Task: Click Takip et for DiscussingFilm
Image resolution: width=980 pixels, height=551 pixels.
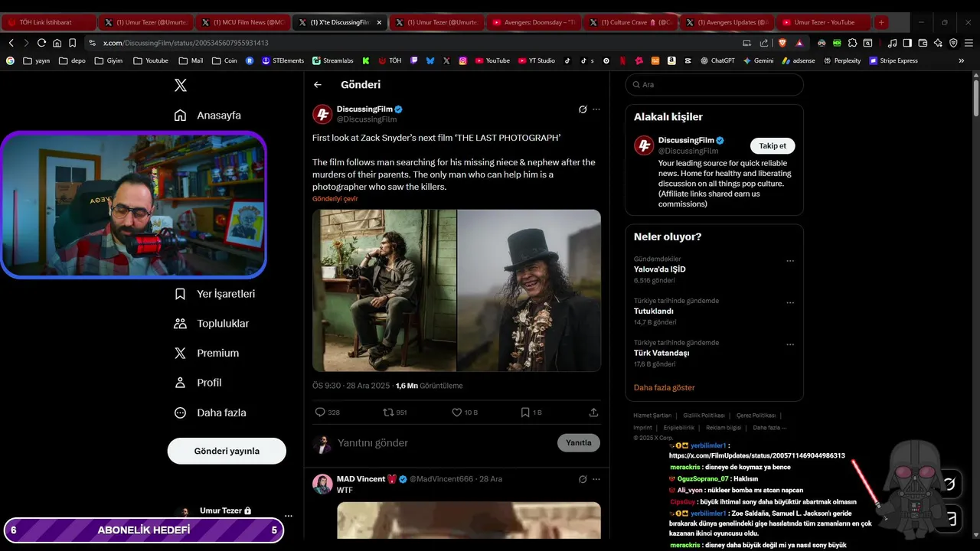Action: (x=773, y=145)
